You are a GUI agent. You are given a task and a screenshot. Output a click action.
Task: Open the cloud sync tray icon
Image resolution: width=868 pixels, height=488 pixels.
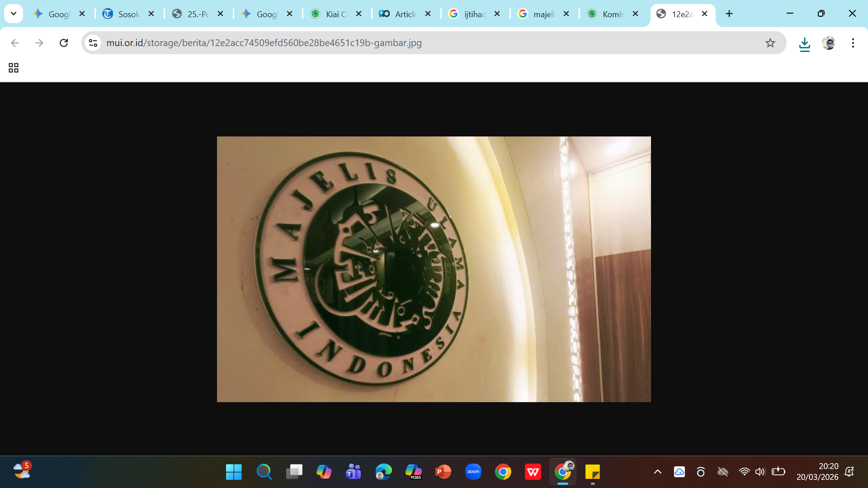pyautogui.click(x=679, y=472)
